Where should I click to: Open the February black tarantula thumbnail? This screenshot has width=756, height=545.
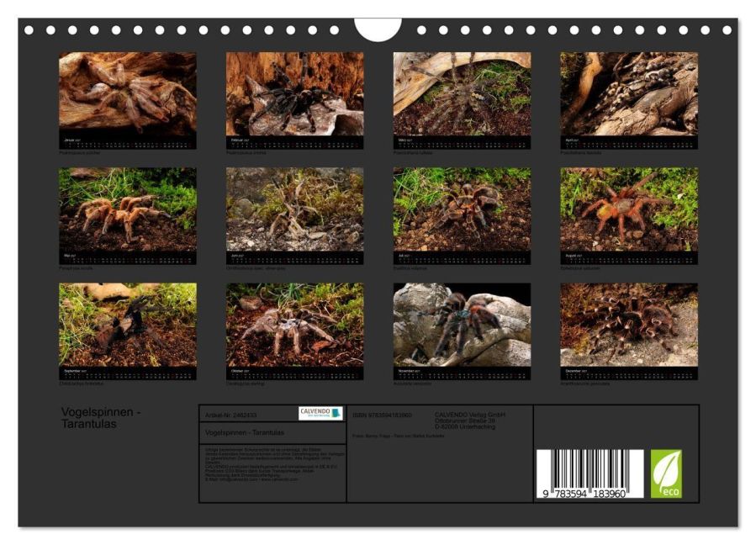pos(295,94)
